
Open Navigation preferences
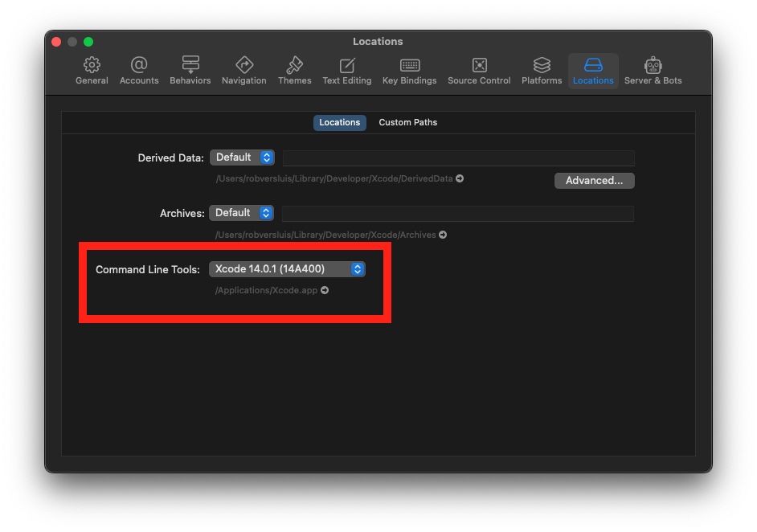coord(244,71)
